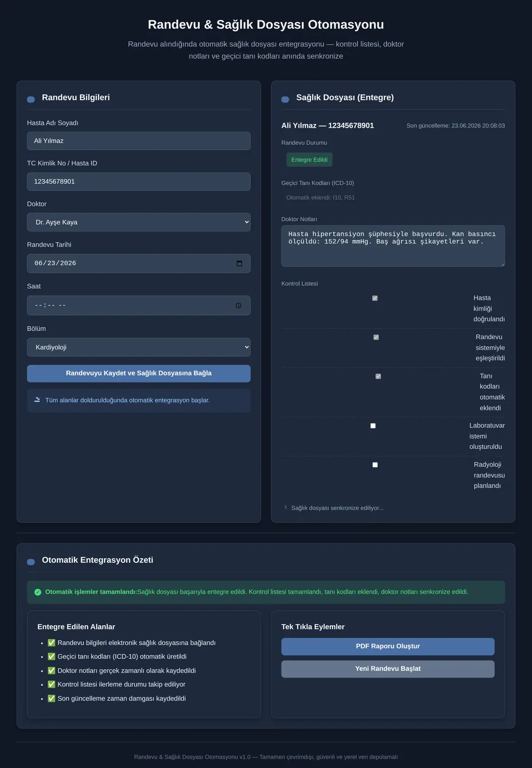
Task: Focus the Doktor Notları text area
Action: [x=393, y=246]
